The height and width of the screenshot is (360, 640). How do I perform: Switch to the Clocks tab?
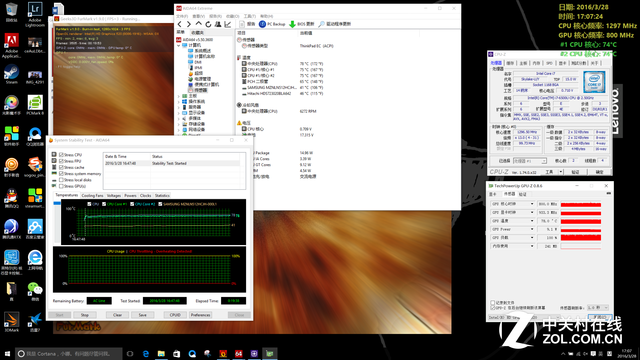point(145,196)
